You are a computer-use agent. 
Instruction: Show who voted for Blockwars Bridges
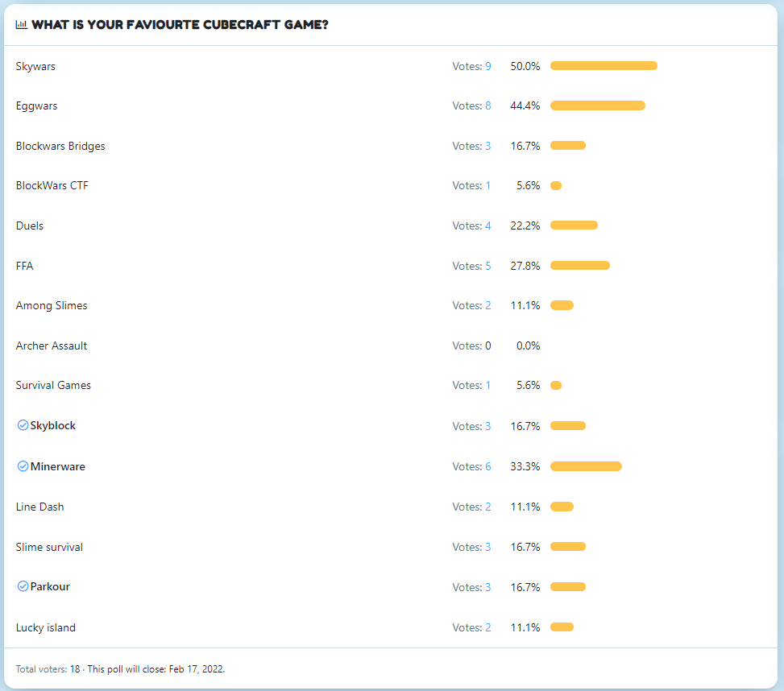(x=471, y=146)
